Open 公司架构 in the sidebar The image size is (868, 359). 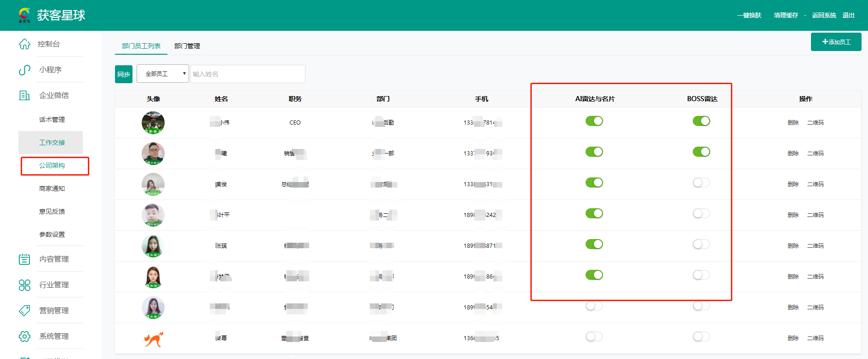click(52, 165)
